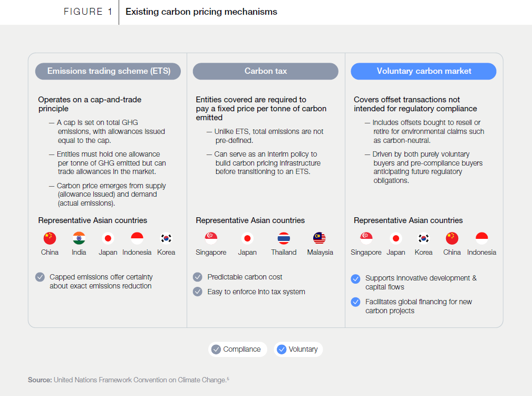Click Japan flag under Carbon tax column
Image resolution: width=532 pixels, height=396 pixels.
[x=247, y=238]
